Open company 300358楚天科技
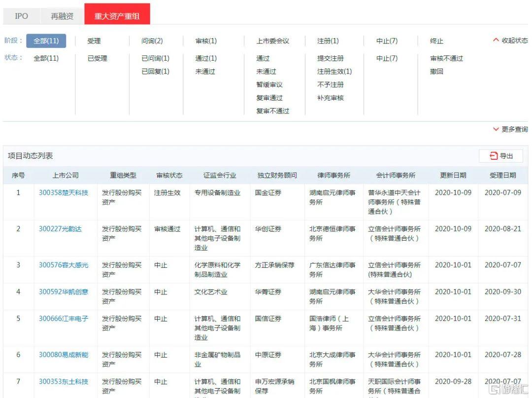Viewport: 532px width, 398px height. click(x=64, y=192)
